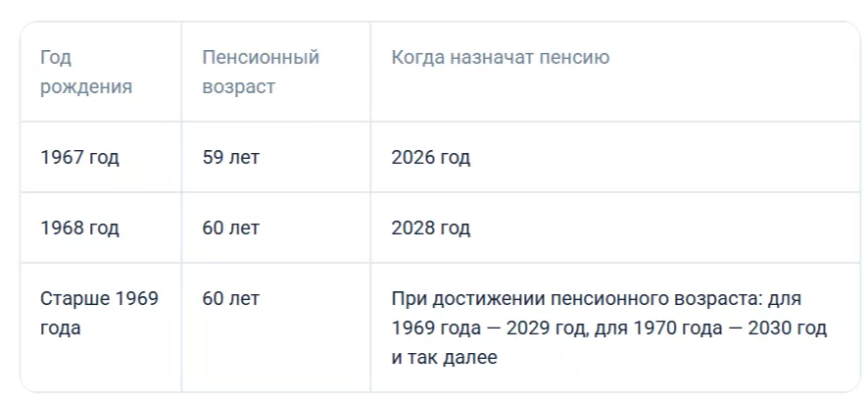Screen dimensions: 868x405
Task: Click '60 лет' in the 'Старше 1969' row
Action: 231,298
